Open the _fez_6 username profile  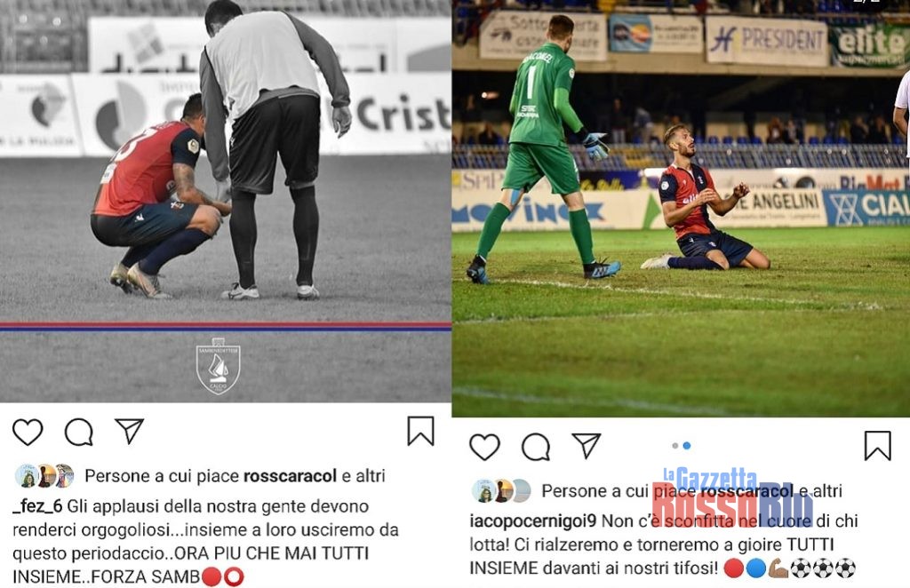[37, 506]
